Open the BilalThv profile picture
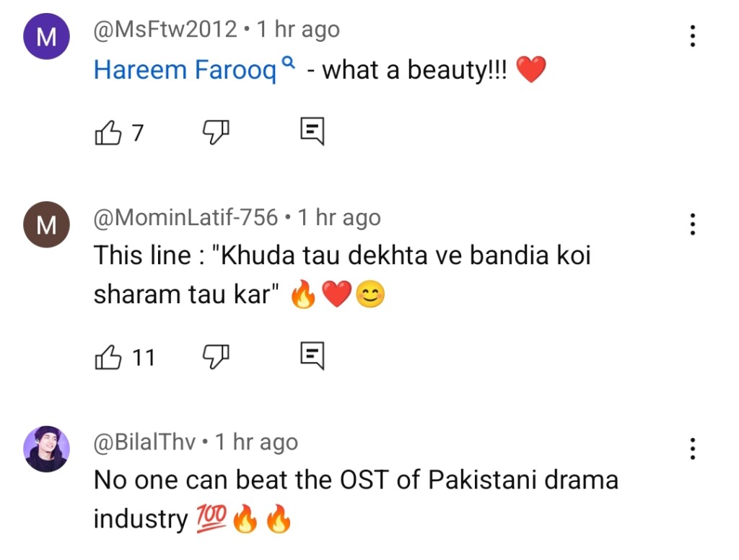The image size is (739, 560). tap(46, 449)
